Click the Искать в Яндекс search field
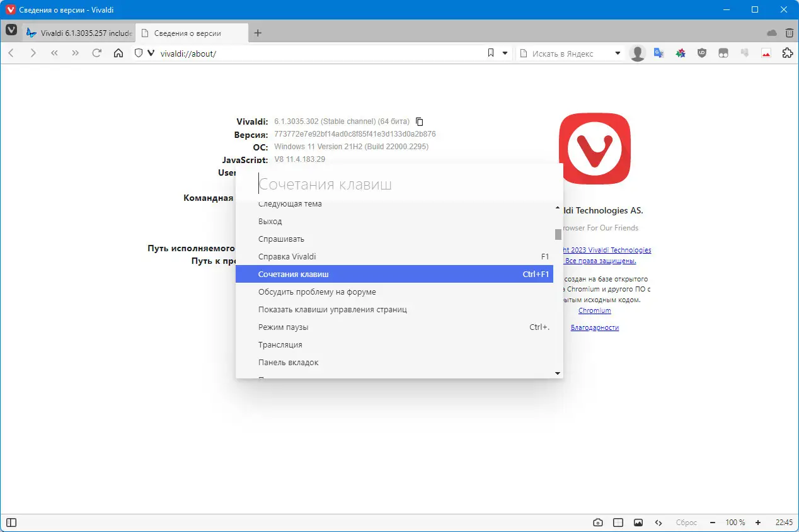 (x=571, y=54)
